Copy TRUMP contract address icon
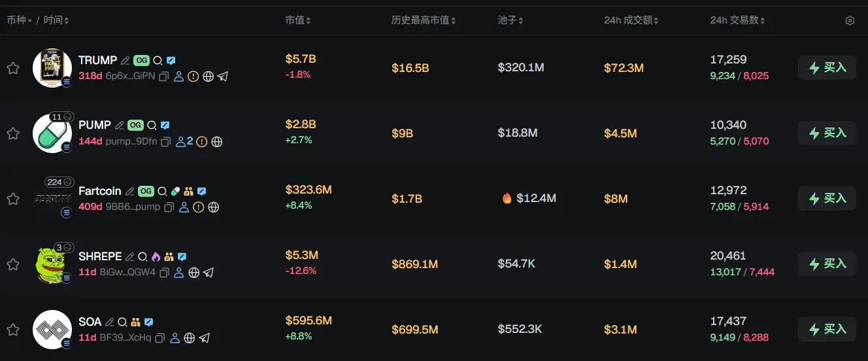 pos(164,77)
